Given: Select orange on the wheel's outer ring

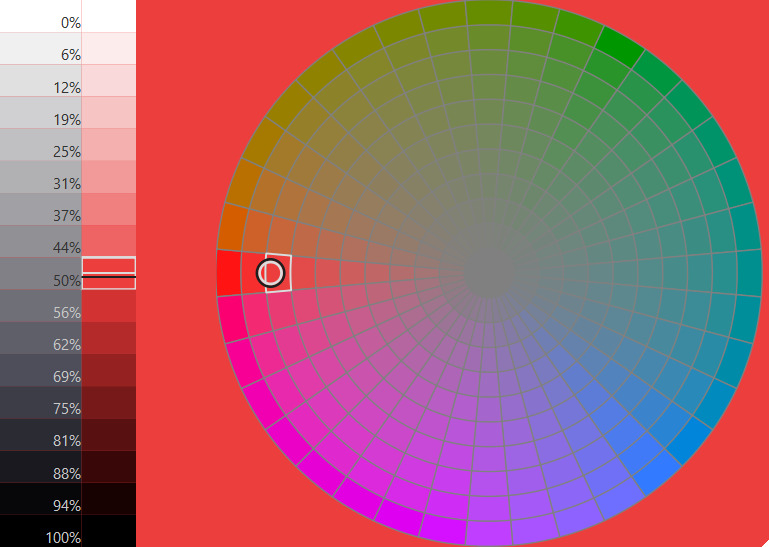Looking at the screenshot, I should (232, 222).
